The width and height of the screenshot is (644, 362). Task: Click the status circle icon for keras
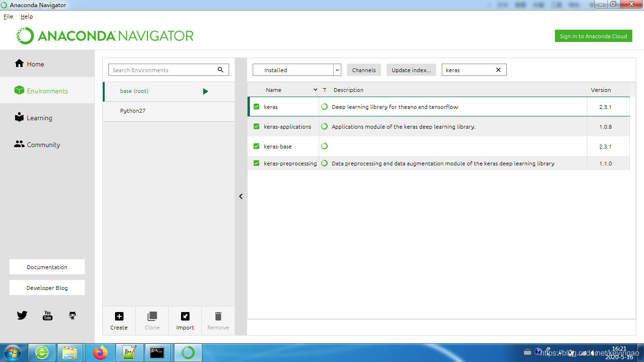(x=324, y=107)
